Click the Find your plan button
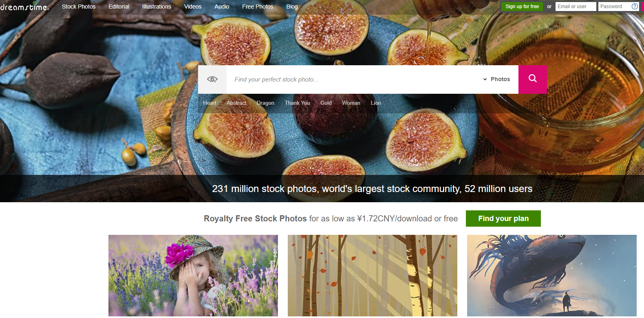Screen dimensions: 644x318 (x=503, y=219)
